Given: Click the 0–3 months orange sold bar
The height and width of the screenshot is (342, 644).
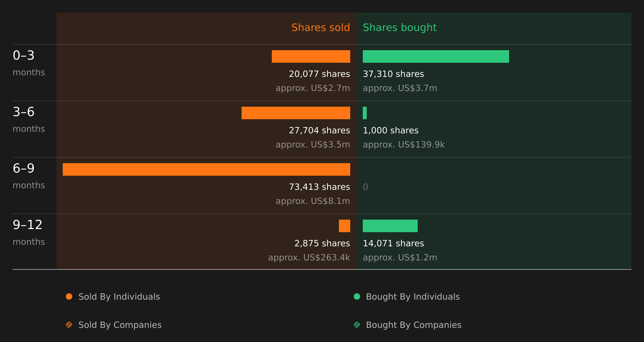Looking at the screenshot, I should click(x=311, y=56).
